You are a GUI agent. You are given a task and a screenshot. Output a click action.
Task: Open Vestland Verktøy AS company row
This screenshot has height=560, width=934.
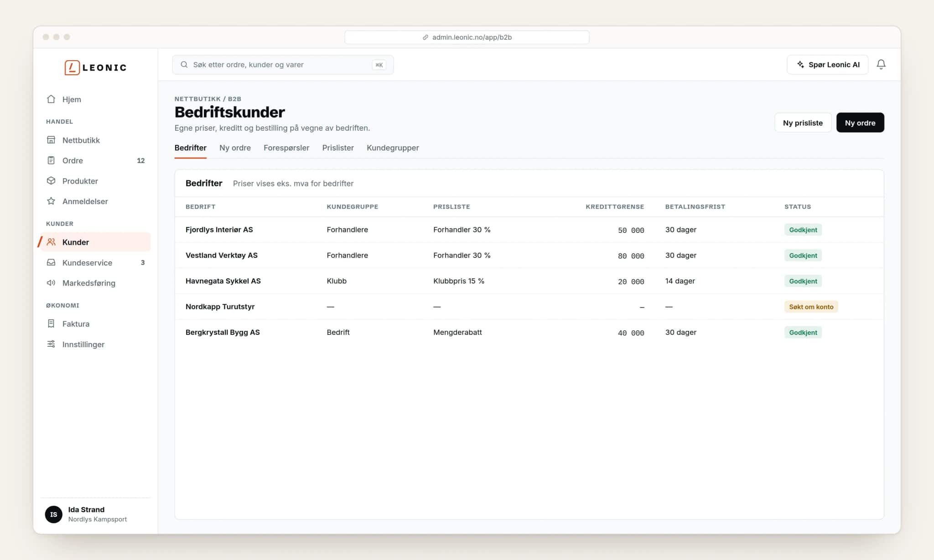pyautogui.click(x=529, y=255)
